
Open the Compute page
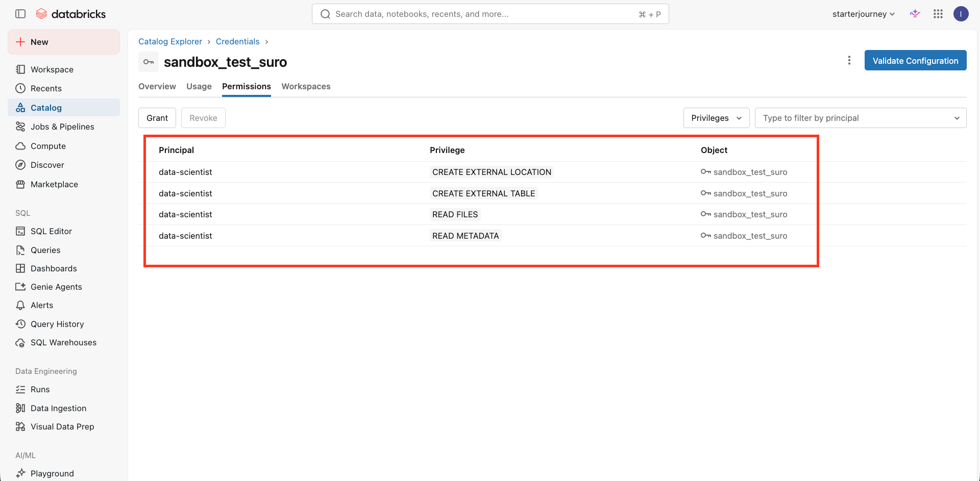tap(64, 146)
